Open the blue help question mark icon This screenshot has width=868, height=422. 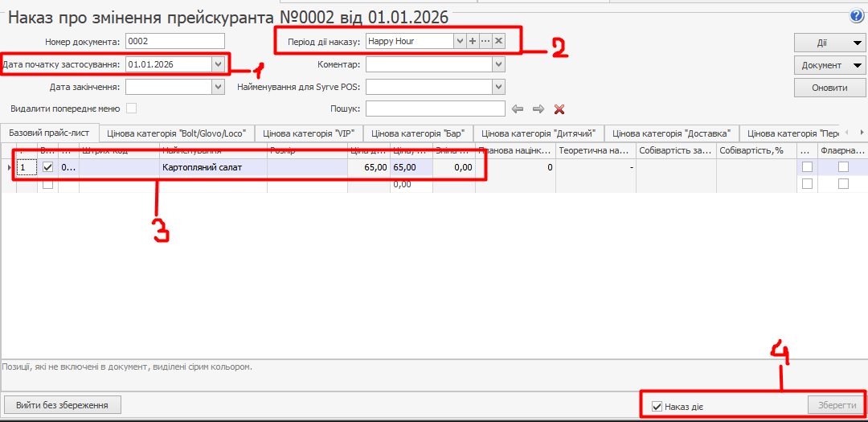click(x=856, y=16)
